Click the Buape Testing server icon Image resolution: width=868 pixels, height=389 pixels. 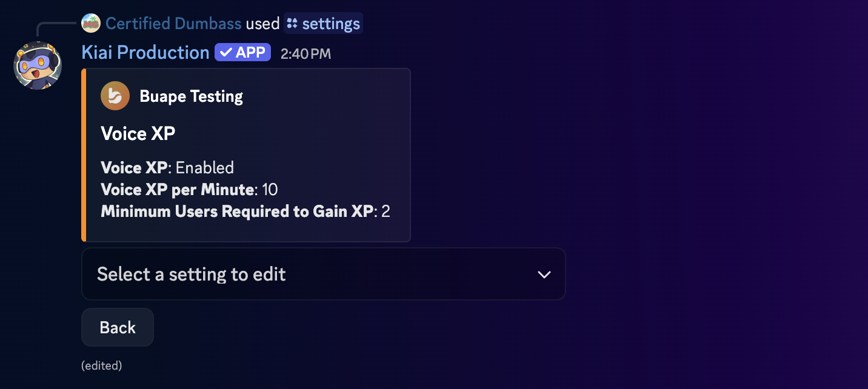[x=115, y=96]
